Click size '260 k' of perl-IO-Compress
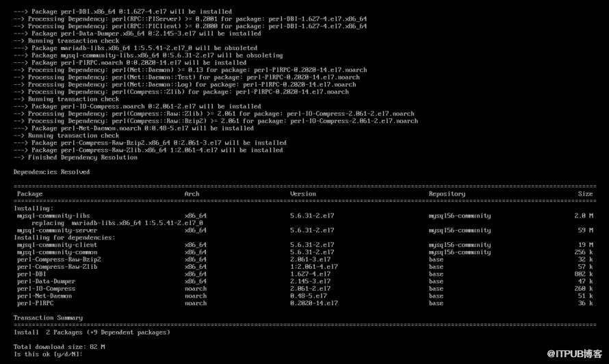The image size is (609, 364). pos(584,289)
